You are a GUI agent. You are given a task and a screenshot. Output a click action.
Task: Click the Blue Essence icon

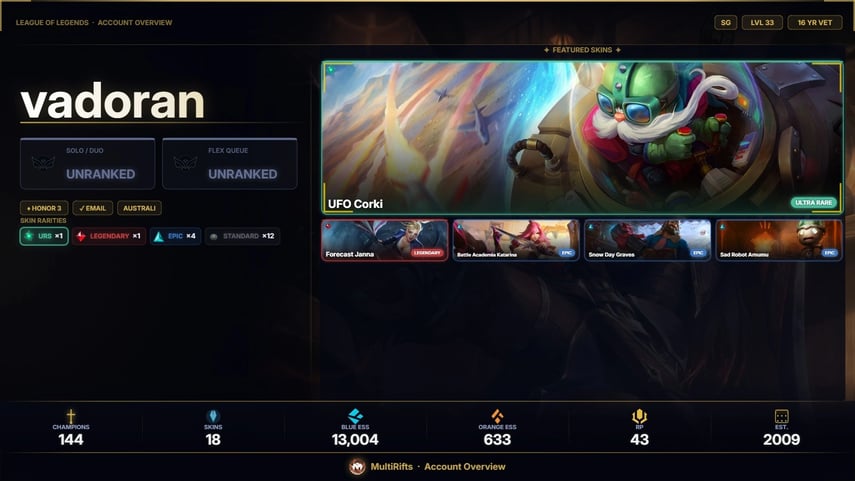pos(356,416)
